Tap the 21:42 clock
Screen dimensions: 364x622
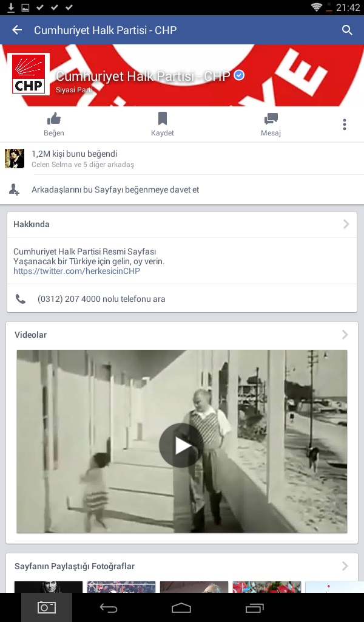point(348,7)
